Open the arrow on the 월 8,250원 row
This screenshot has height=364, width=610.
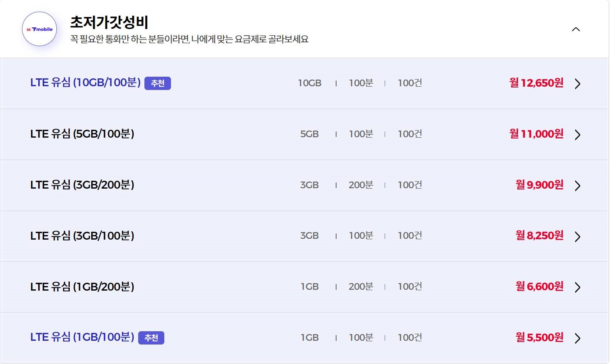coord(578,236)
